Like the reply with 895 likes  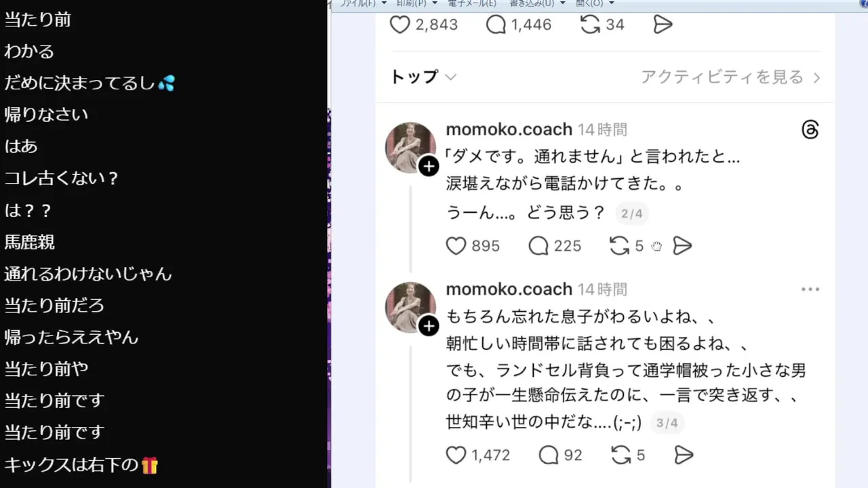tap(456, 246)
